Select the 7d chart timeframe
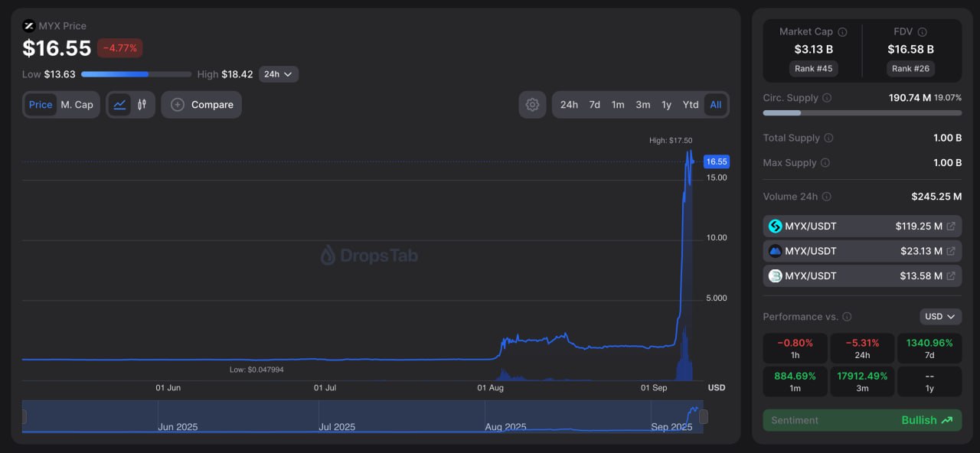Screen dimensions: 980x453 coord(594,105)
